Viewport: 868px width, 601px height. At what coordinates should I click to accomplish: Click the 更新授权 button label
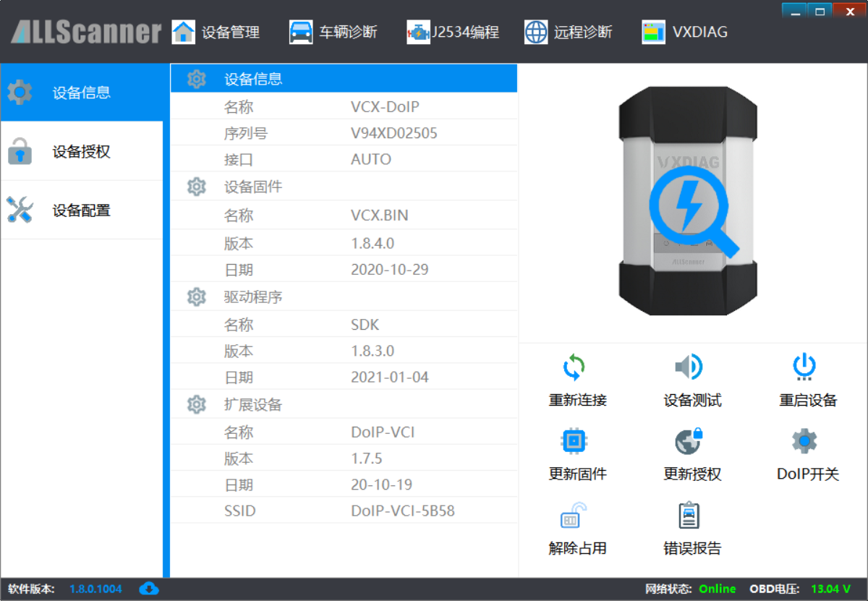[692, 474]
